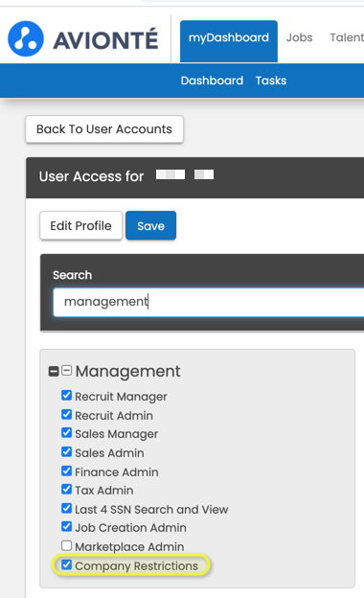Open the myDashboard tab

(229, 41)
